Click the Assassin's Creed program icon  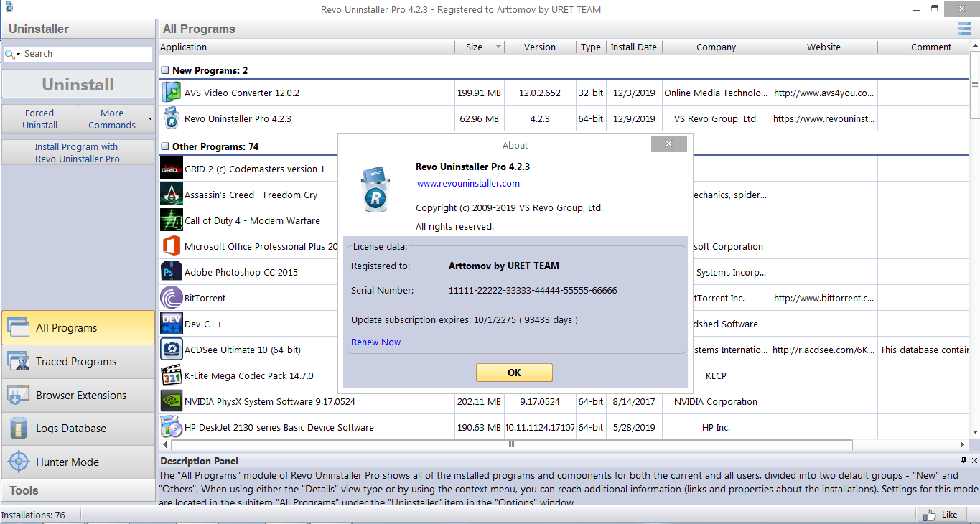(172, 195)
